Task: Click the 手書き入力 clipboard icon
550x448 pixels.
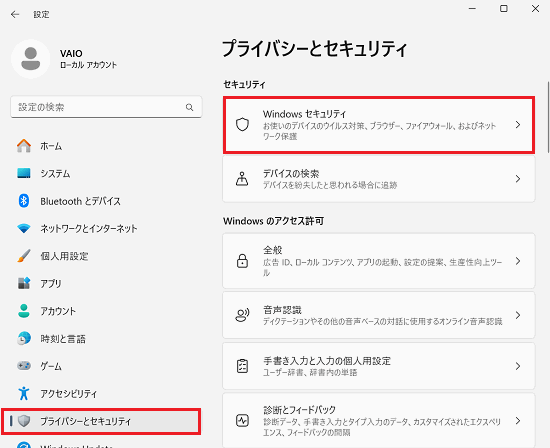Action: 242,366
